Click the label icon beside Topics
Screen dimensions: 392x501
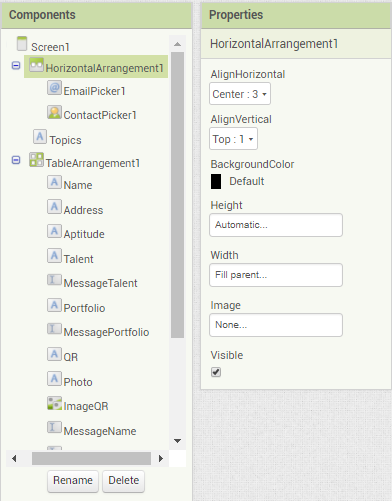point(40,137)
